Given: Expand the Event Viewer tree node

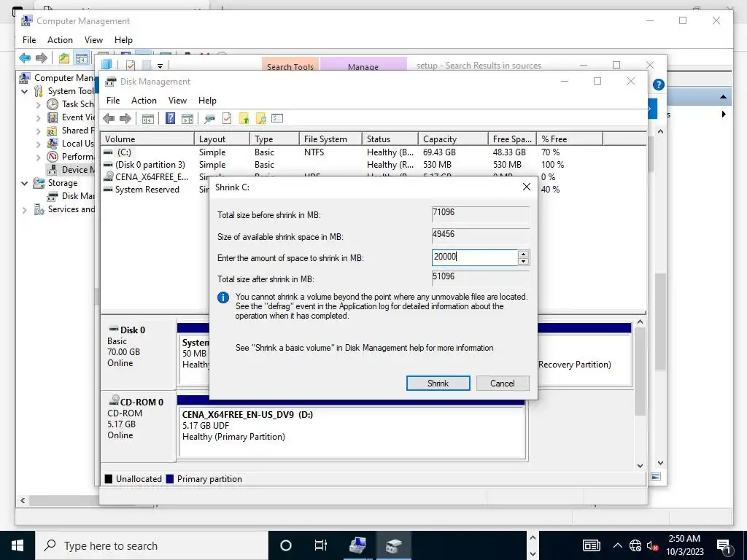Looking at the screenshot, I should [x=39, y=117].
